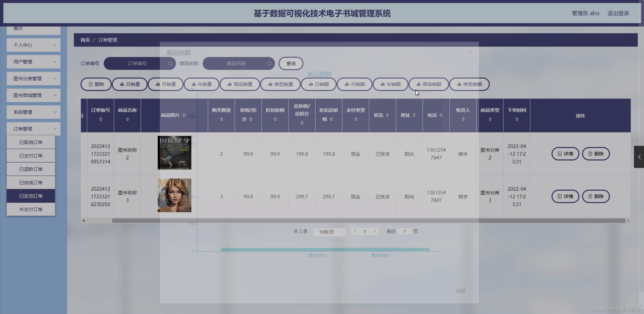The width and height of the screenshot is (644, 314).
Task: Click the trash icon on 删除 button
Action: click(91, 84)
